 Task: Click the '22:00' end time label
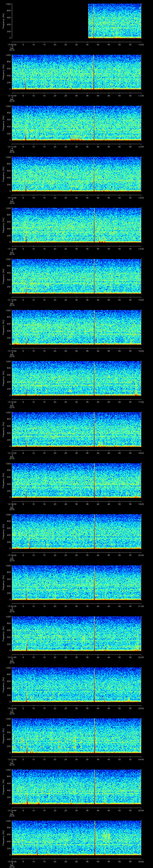click(x=141, y=657)
